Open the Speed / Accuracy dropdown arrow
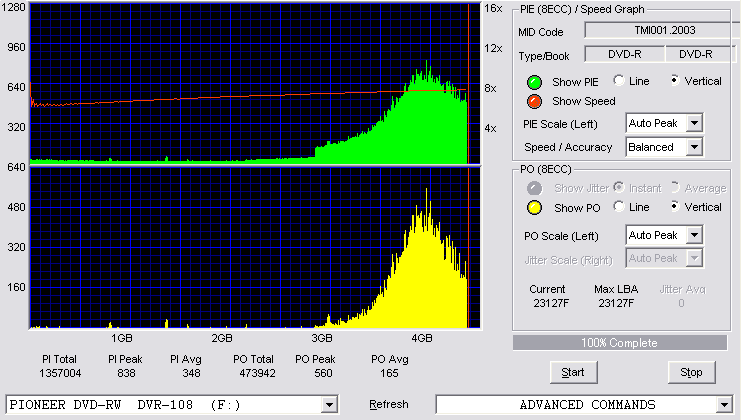 click(694, 147)
